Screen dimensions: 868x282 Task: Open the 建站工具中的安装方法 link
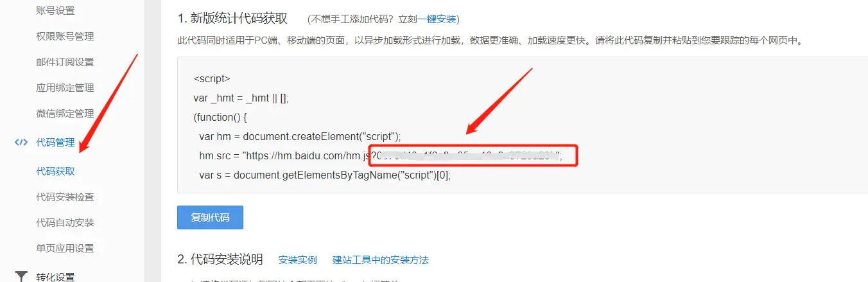pos(380,260)
